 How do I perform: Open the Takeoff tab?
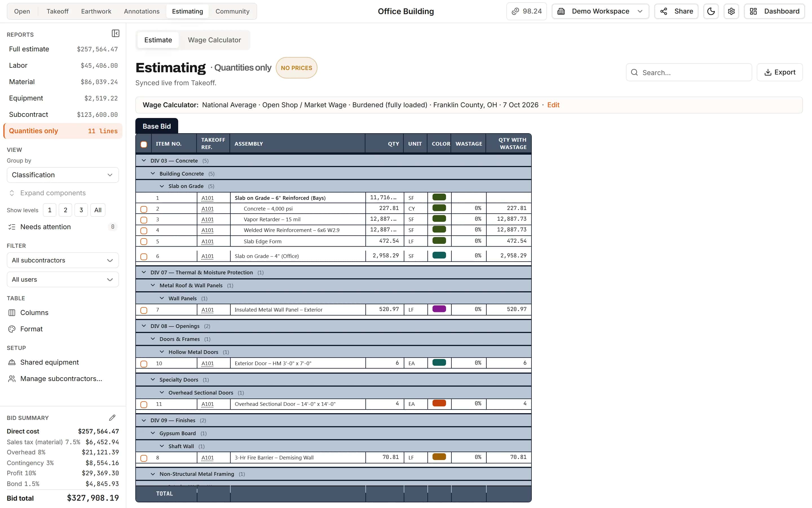tap(58, 11)
